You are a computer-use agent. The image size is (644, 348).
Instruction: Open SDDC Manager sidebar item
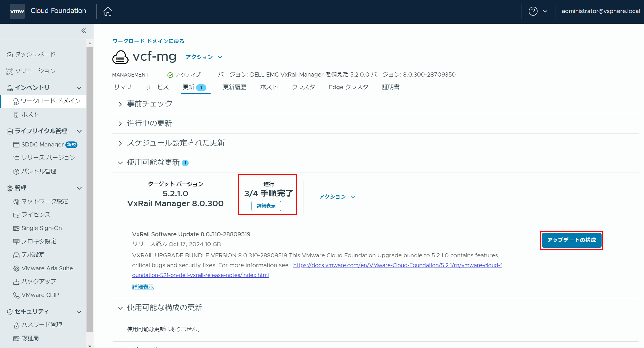(x=42, y=144)
